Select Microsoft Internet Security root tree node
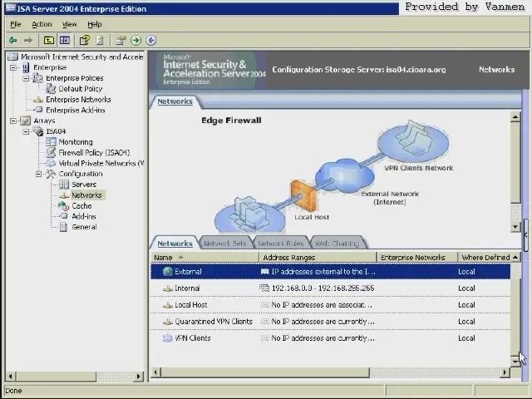Image resolution: width=532 pixels, height=399 pixels. [81, 57]
